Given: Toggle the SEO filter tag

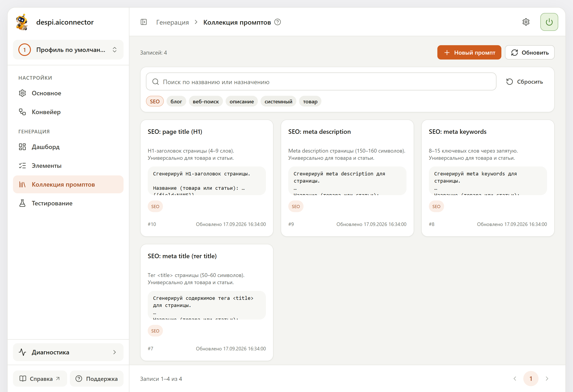Looking at the screenshot, I should tap(155, 101).
